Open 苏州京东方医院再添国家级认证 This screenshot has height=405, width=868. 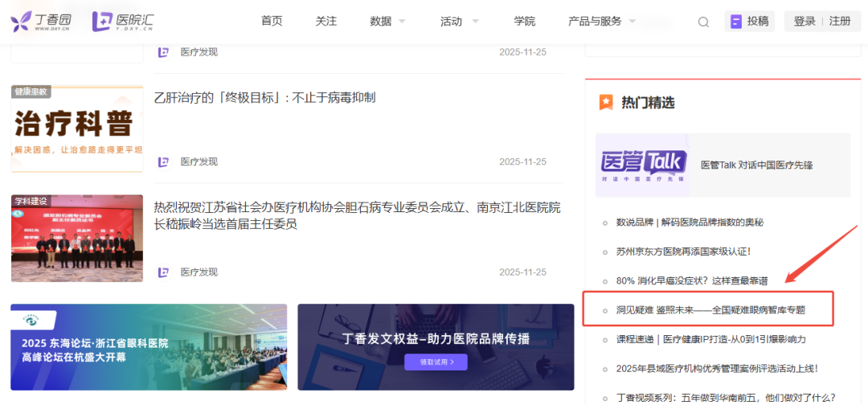click(x=683, y=252)
